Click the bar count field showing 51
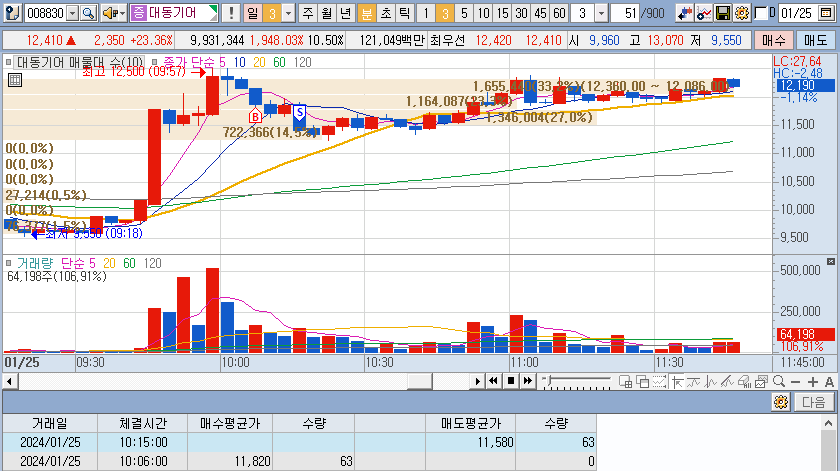Viewport: 840px width, 471px height. (x=624, y=13)
